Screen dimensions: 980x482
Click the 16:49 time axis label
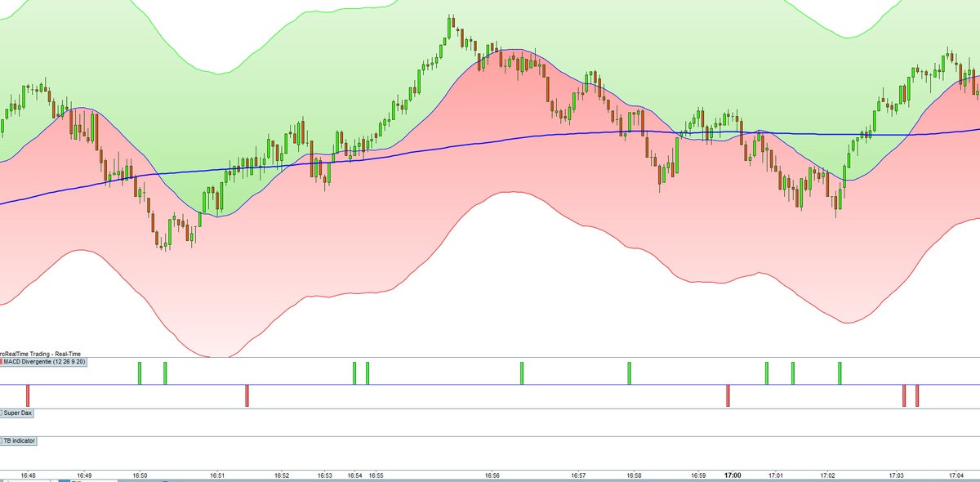point(84,475)
